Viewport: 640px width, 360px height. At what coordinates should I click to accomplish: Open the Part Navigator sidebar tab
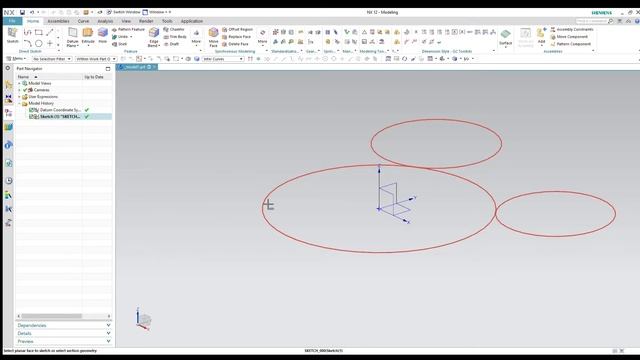point(9,113)
